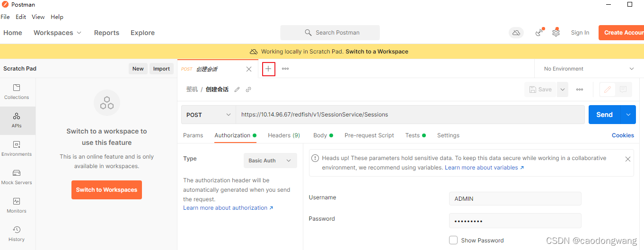Click New in Scratch Pad

click(138, 69)
